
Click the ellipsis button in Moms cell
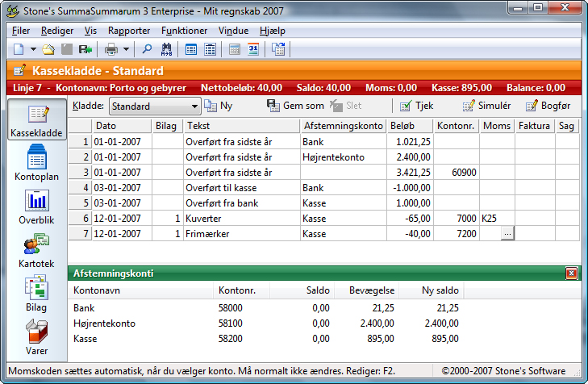(507, 233)
